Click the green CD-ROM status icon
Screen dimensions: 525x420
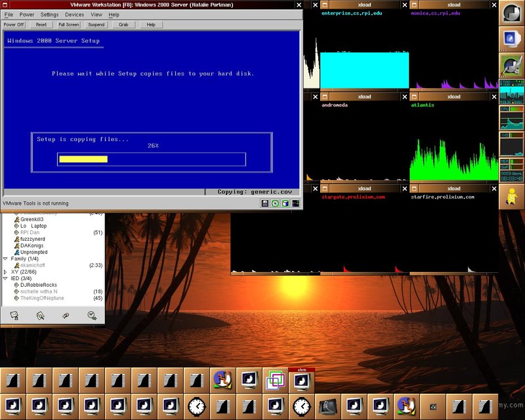[x=275, y=203]
